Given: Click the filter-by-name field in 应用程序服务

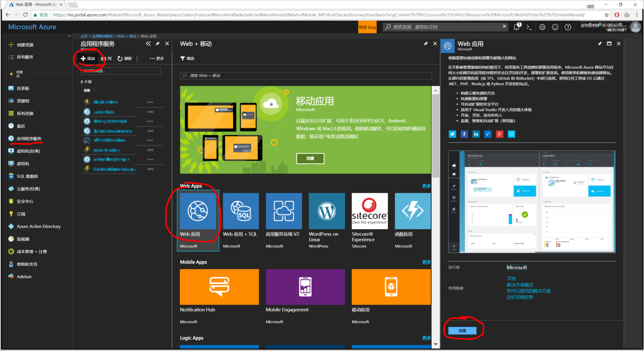Looking at the screenshot, I should tap(121, 71).
